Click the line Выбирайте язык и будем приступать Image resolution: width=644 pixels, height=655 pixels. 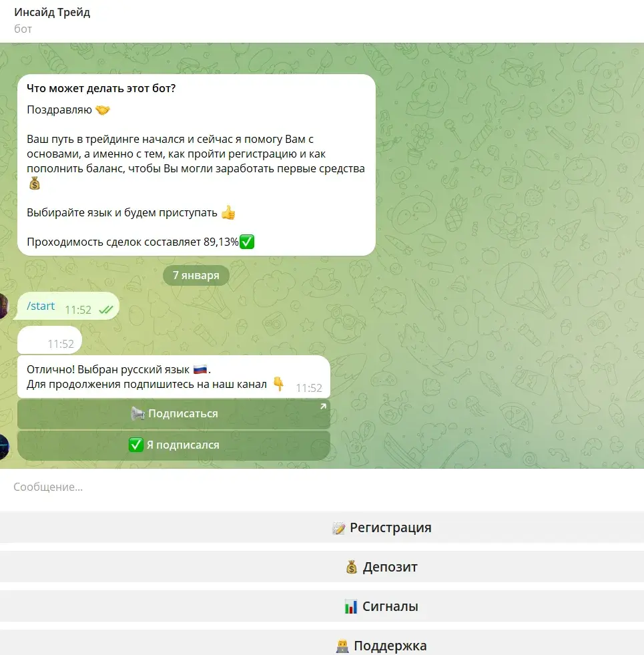pyautogui.click(x=122, y=212)
